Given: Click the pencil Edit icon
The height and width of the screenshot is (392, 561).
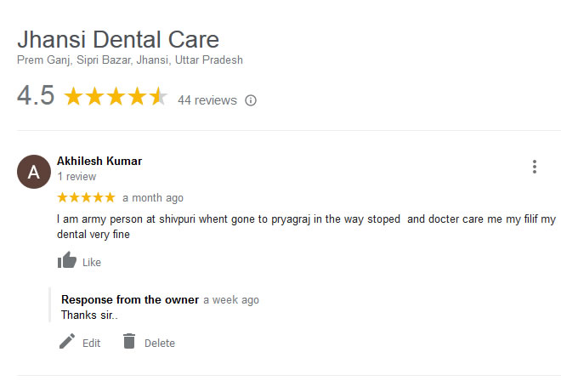Looking at the screenshot, I should (x=67, y=341).
